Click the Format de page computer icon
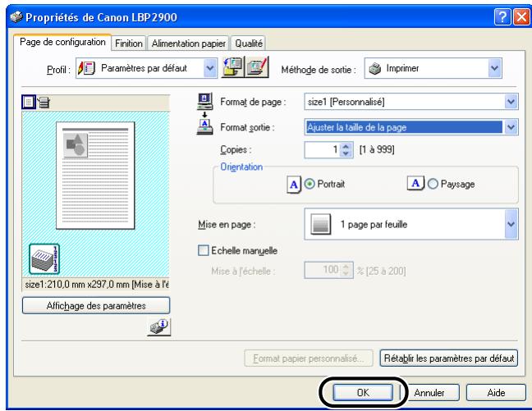532x411 pixels. coord(205,101)
